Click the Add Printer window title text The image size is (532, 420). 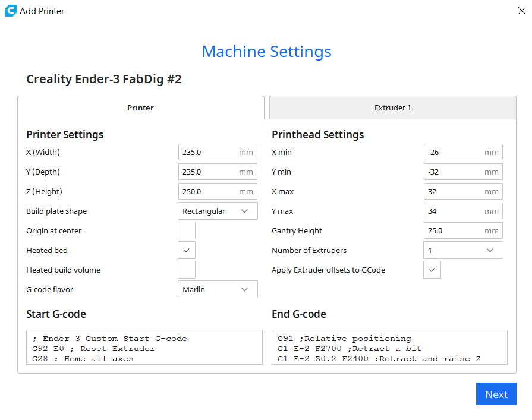[x=42, y=11]
